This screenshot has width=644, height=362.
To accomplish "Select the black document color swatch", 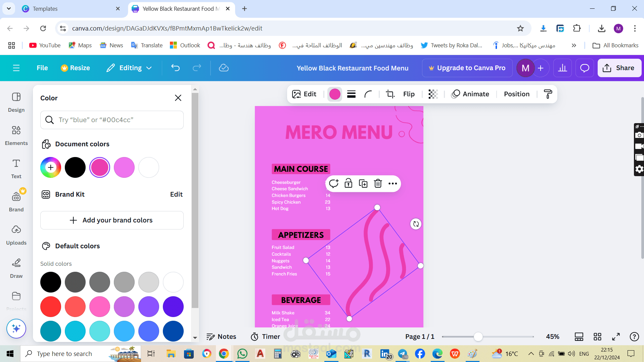I will [x=75, y=167].
